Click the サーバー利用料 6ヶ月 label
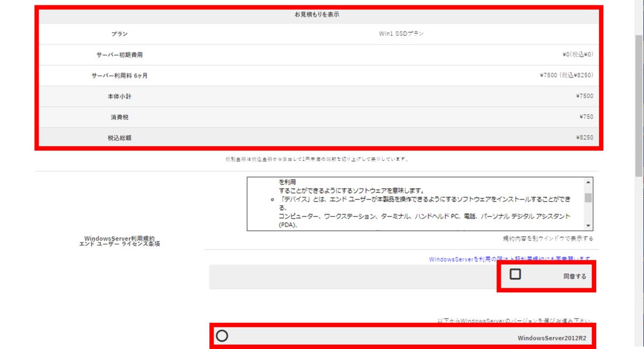 [120, 76]
